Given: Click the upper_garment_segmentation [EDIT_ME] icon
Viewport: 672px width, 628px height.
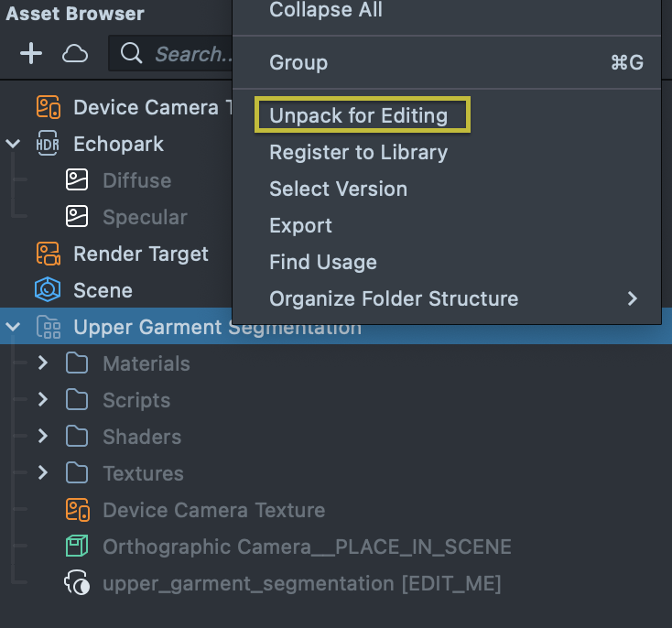Looking at the screenshot, I should point(77,583).
